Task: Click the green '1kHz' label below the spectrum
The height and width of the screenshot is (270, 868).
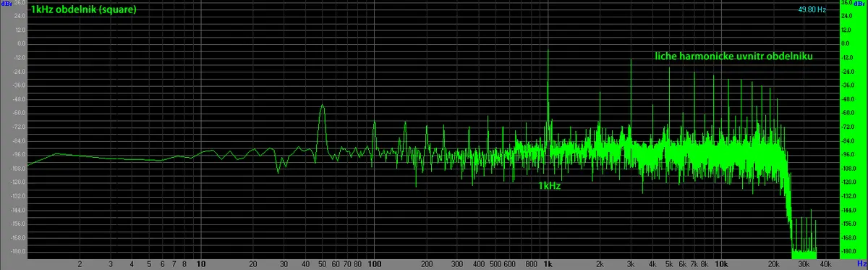Action: pos(549,186)
